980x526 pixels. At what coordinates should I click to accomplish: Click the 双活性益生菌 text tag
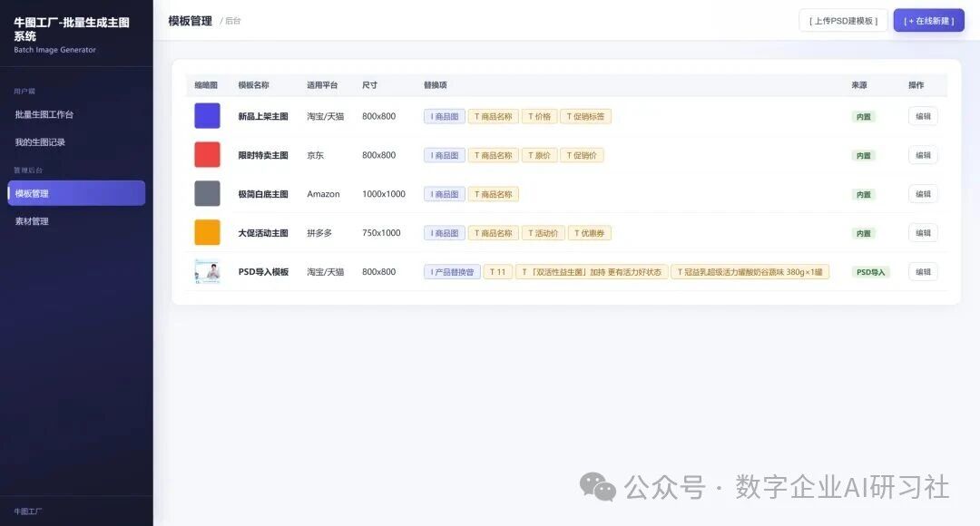click(592, 272)
